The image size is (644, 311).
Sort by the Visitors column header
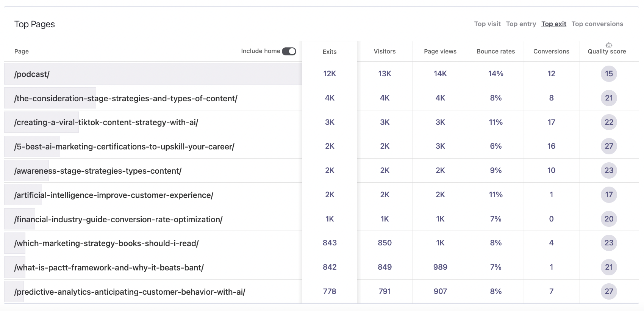(x=385, y=51)
